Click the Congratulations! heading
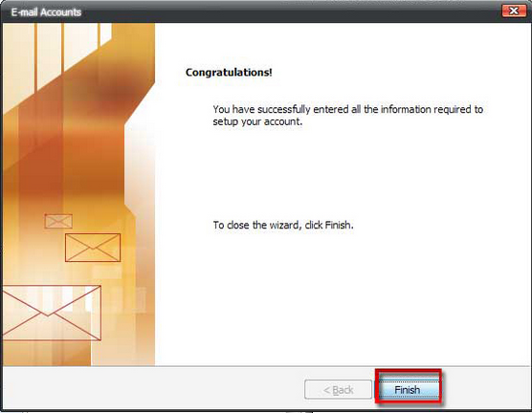Image resolution: width=532 pixels, height=413 pixels. (229, 73)
